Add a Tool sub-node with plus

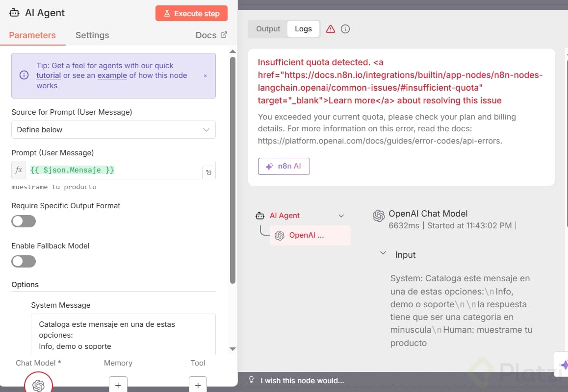click(x=198, y=385)
